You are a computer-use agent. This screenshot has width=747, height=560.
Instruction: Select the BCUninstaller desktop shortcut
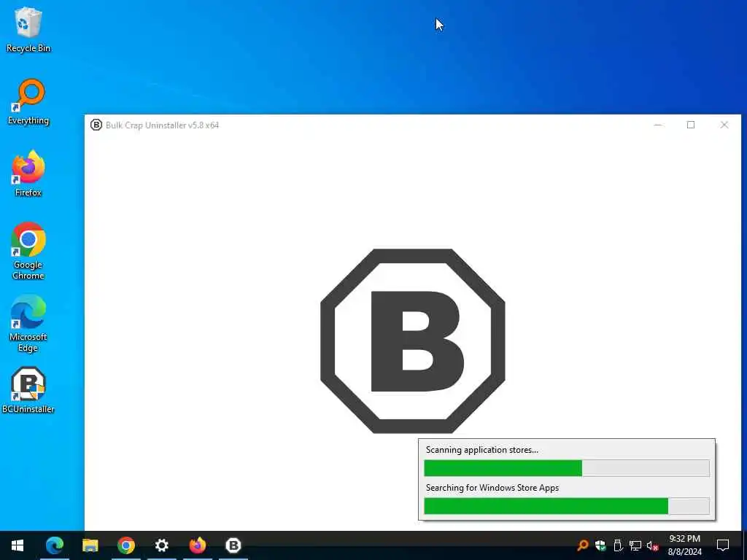coord(28,390)
